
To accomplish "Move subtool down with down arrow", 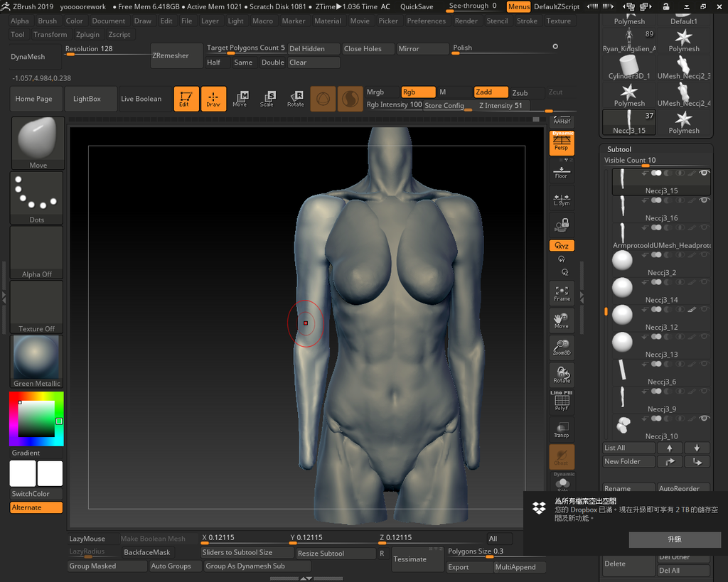I will tap(697, 448).
